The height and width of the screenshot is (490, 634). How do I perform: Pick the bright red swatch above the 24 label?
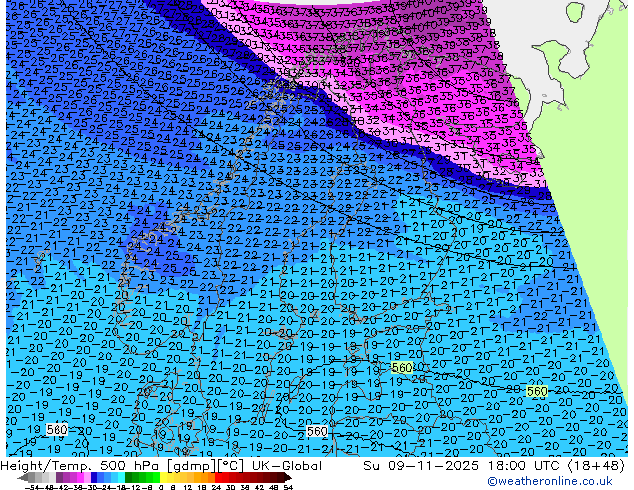[x=218, y=478]
